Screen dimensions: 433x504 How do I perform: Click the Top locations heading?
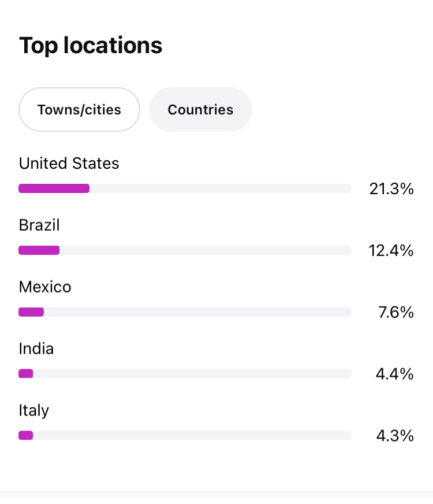click(x=91, y=45)
